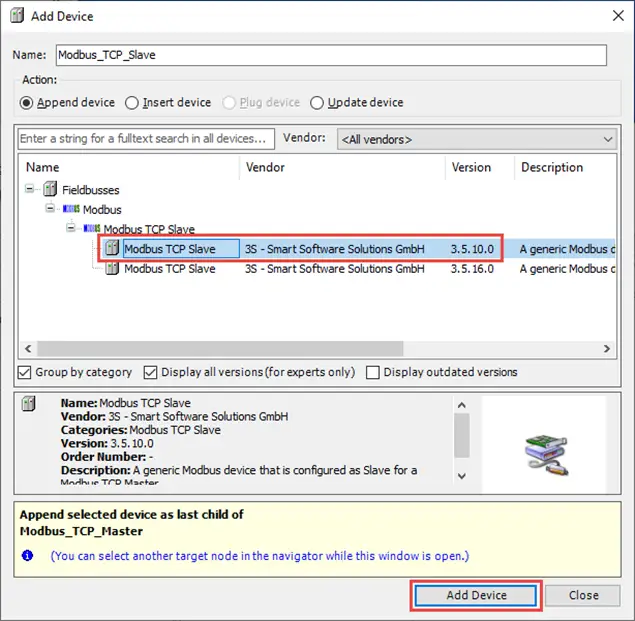Click the 'You can select another target node' hint
This screenshot has width=635, height=621.
(260, 556)
